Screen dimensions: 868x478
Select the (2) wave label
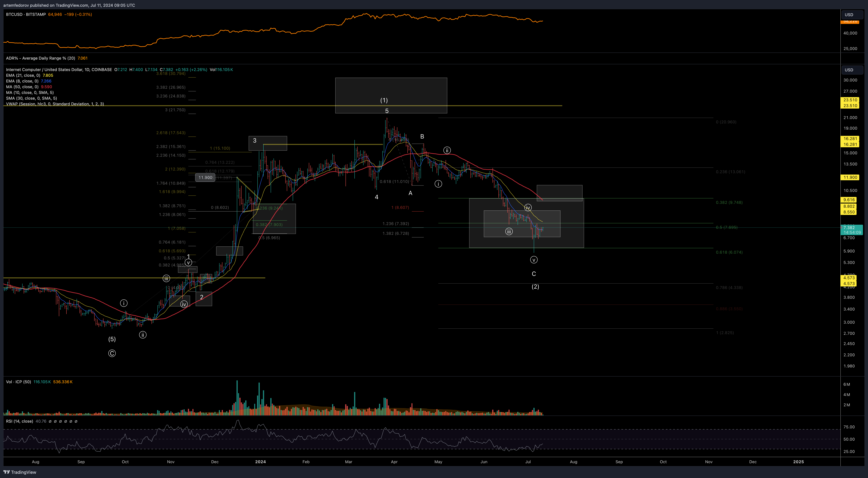[x=535, y=287]
